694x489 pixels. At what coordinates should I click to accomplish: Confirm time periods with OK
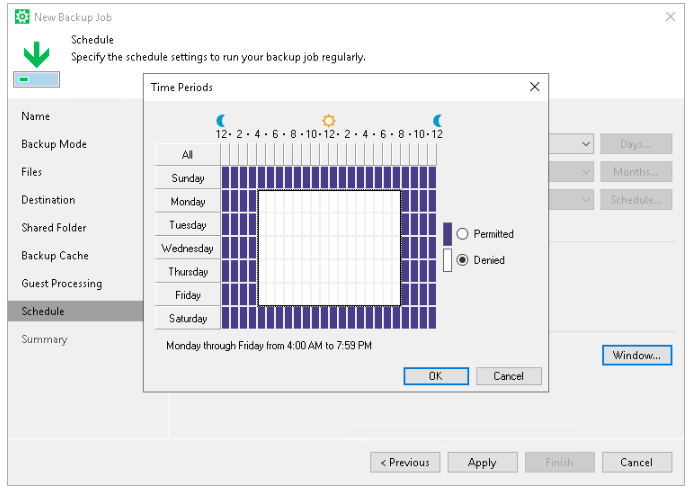click(x=436, y=376)
